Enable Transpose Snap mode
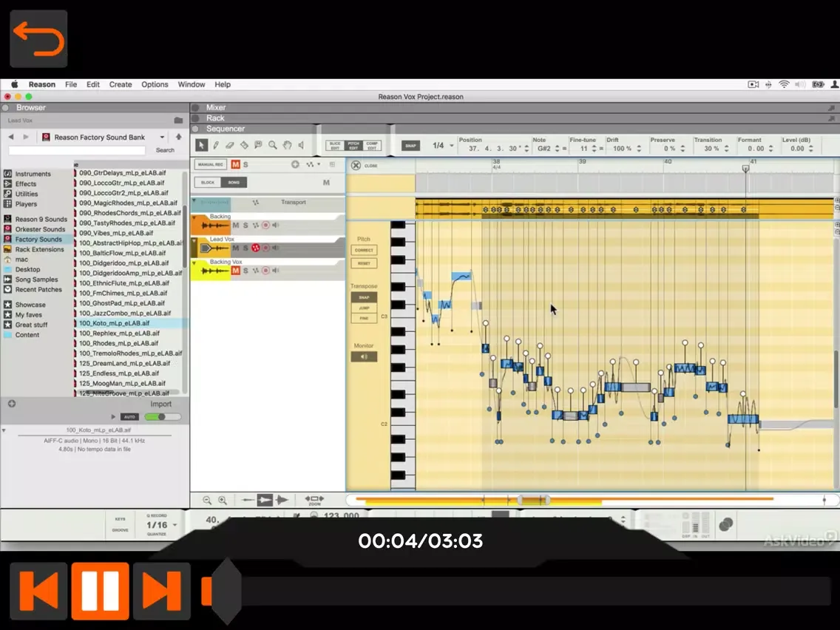This screenshot has width=840, height=630. pyautogui.click(x=364, y=297)
